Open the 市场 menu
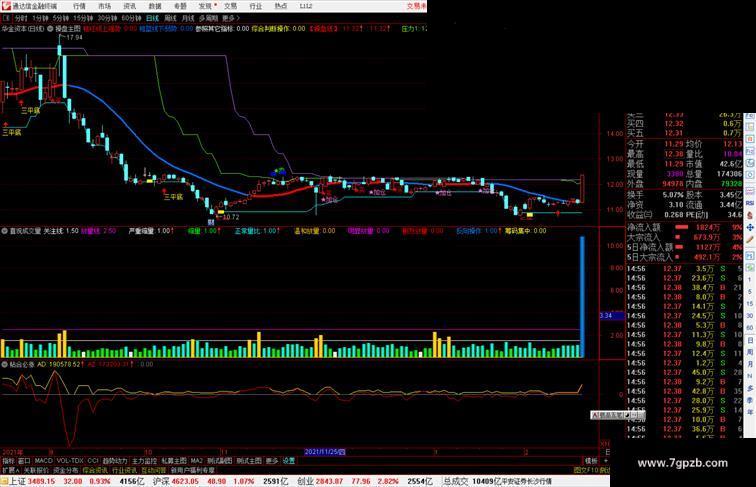This screenshot has height=487, width=756. coord(104,6)
